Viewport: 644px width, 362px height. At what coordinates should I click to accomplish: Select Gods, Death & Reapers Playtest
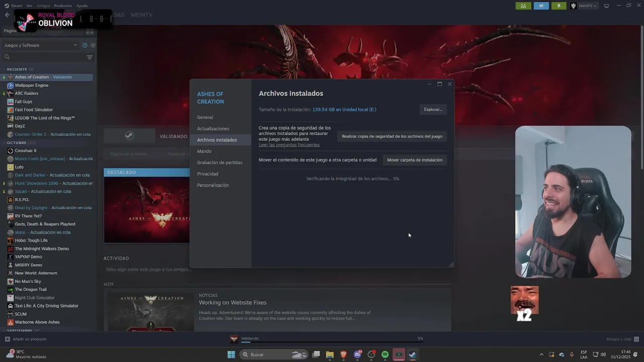(45, 224)
